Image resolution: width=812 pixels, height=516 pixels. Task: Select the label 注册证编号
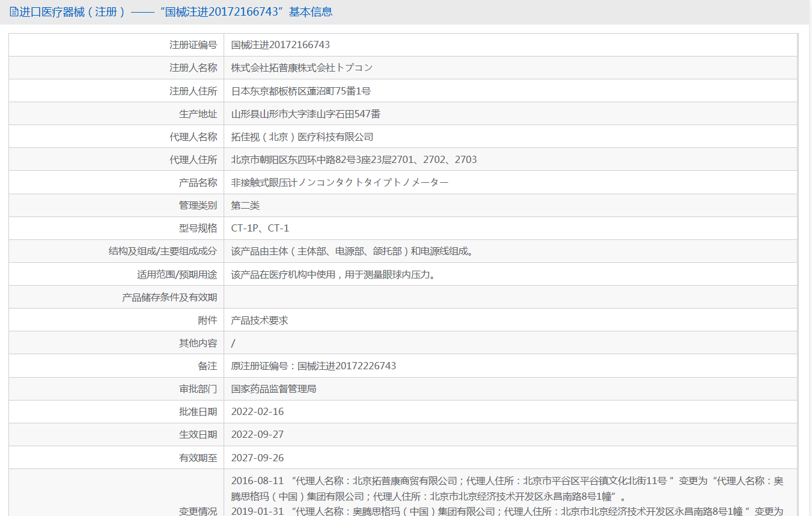click(193, 45)
